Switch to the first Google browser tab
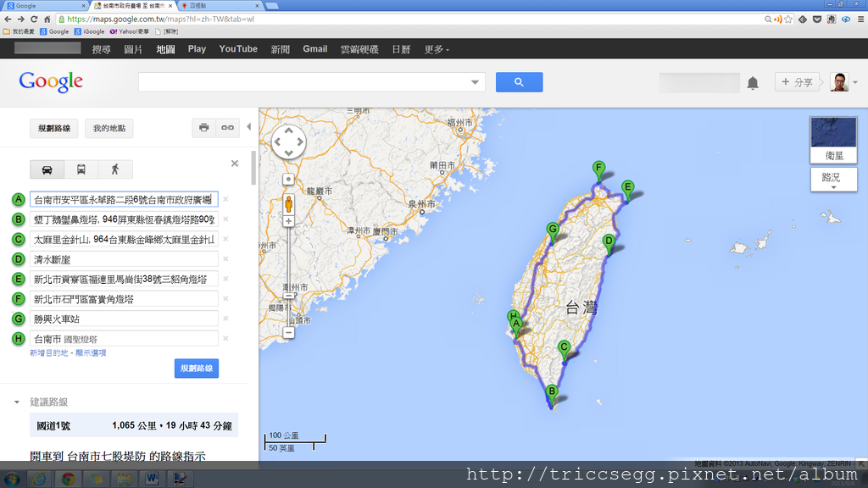Image resolution: width=868 pixels, height=488 pixels. (44, 6)
